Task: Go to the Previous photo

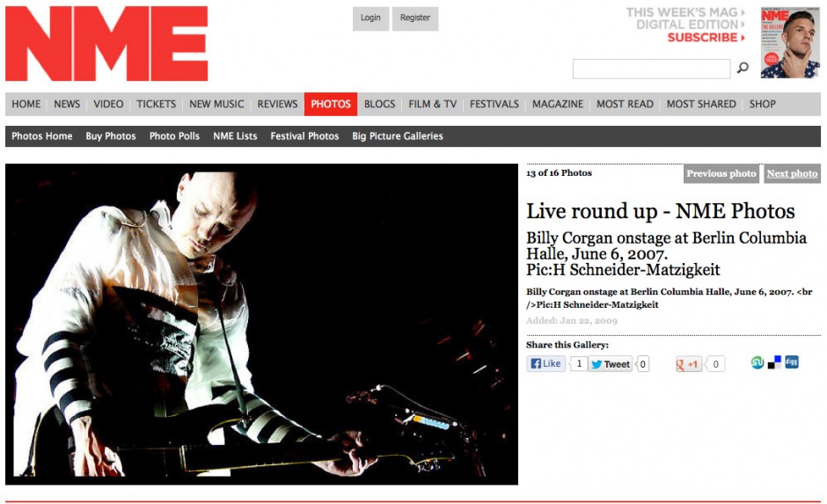Action: coord(721,173)
